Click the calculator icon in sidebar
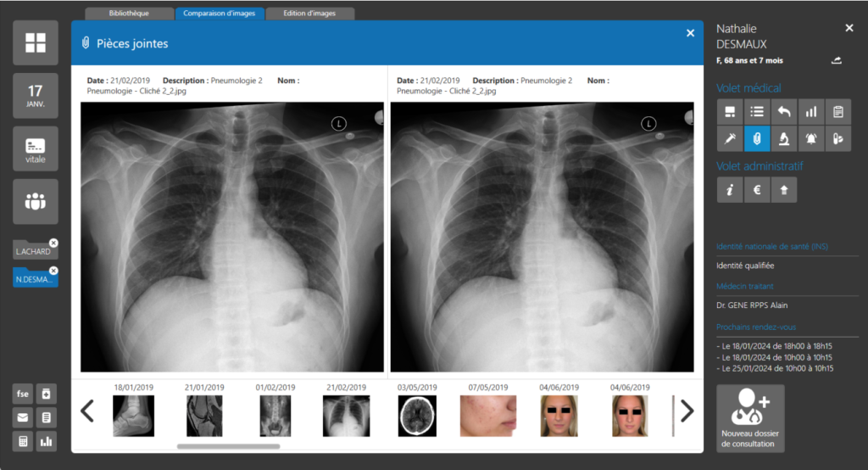The height and width of the screenshot is (470, 868). click(23, 441)
